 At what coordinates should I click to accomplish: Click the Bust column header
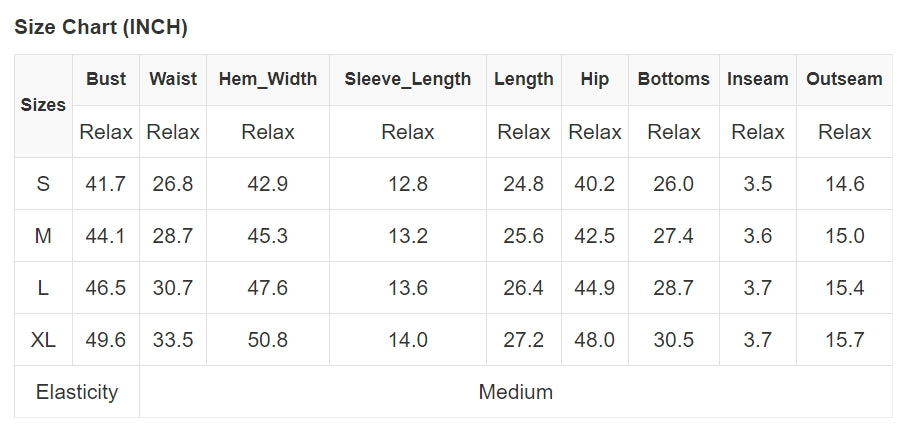point(106,79)
